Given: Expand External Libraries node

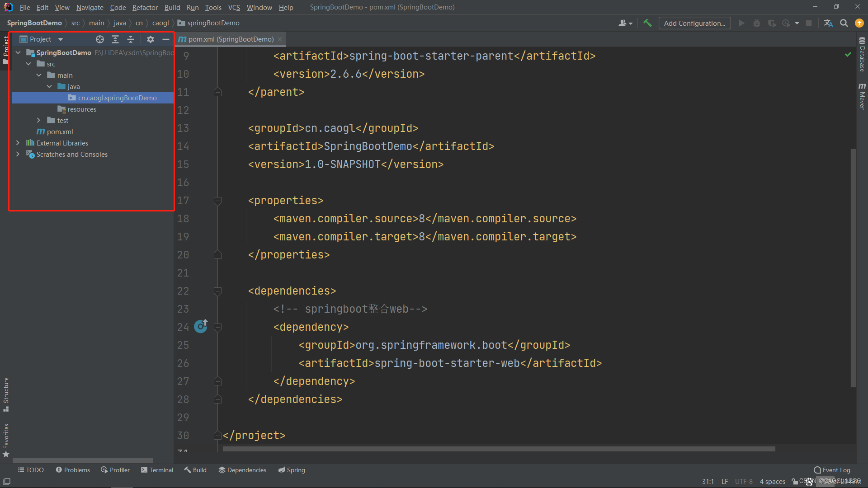Looking at the screenshot, I should 18,143.
